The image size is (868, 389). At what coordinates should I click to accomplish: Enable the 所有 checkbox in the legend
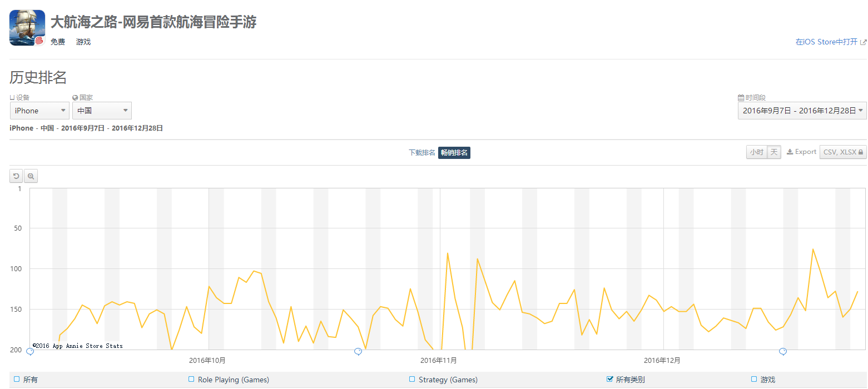click(x=17, y=379)
